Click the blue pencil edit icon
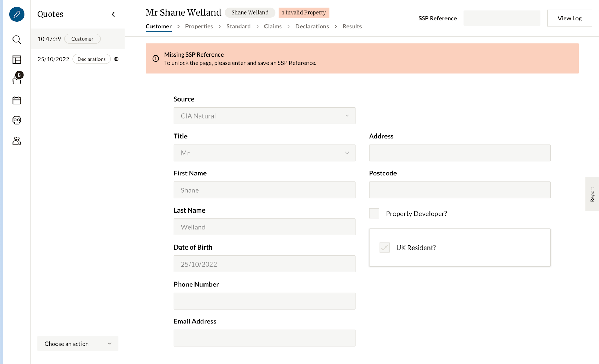The width and height of the screenshot is (599, 364). point(17,14)
